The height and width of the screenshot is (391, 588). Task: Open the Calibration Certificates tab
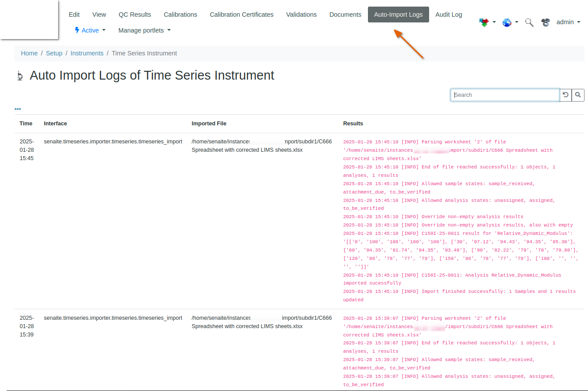point(242,15)
